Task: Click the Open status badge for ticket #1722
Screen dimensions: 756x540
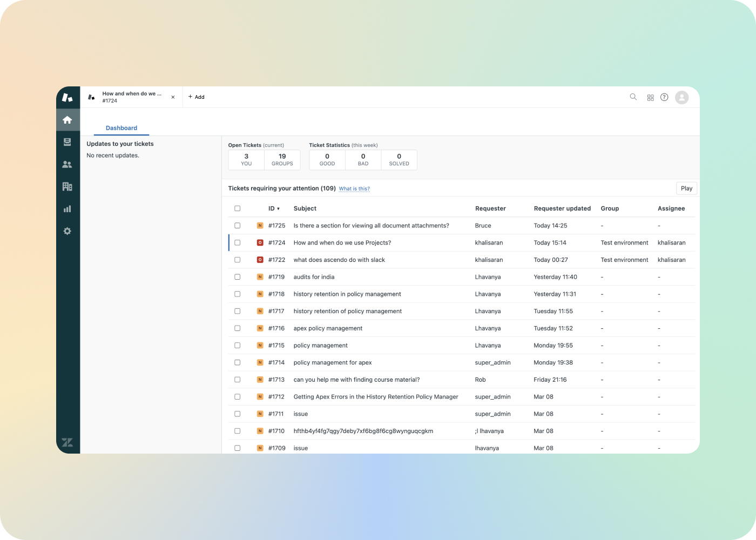Action: 260,260
